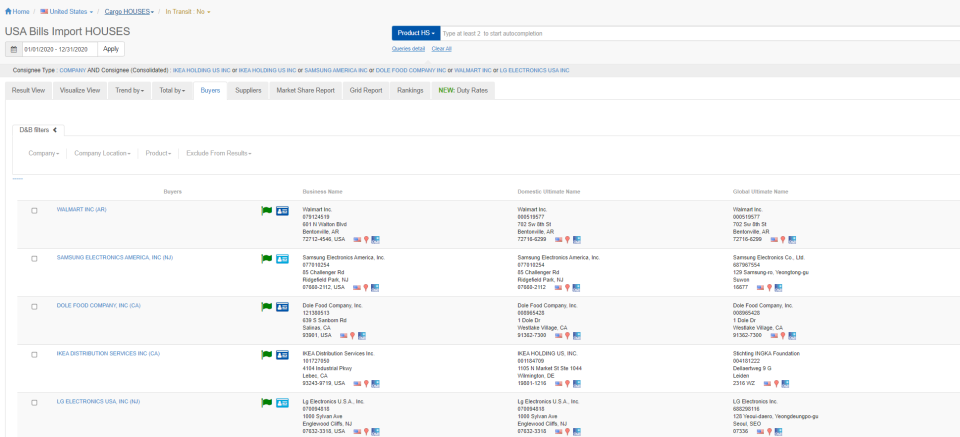Click map pin in Walmart Business Name cell
Viewport: 960px width, 437px height.
[366, 240]
